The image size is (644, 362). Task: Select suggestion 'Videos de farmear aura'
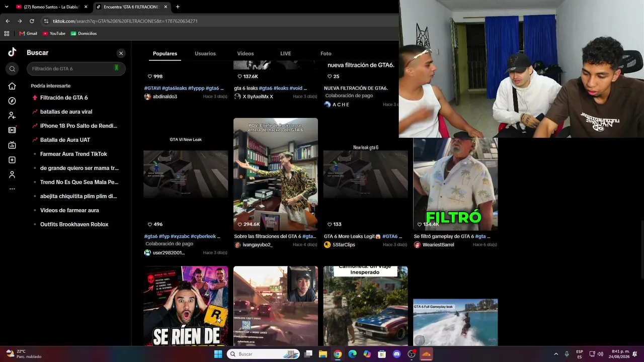coord(69,210)
